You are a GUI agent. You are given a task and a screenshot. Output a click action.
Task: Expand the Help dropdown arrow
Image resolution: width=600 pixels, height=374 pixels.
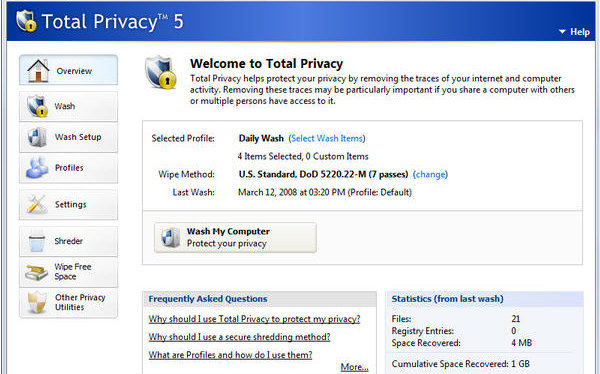click(562, 32)
